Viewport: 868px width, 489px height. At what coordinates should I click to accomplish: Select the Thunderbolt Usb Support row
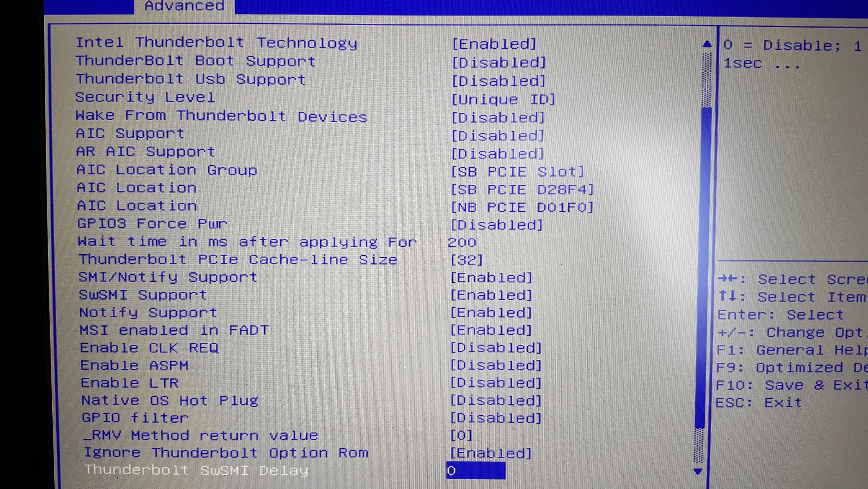pos(190,79)
